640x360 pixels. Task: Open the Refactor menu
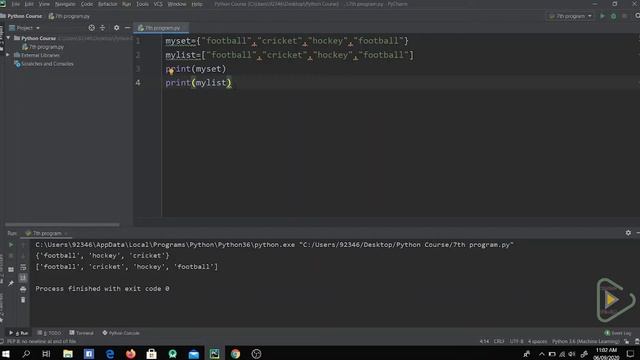click(x=107, y=4)
